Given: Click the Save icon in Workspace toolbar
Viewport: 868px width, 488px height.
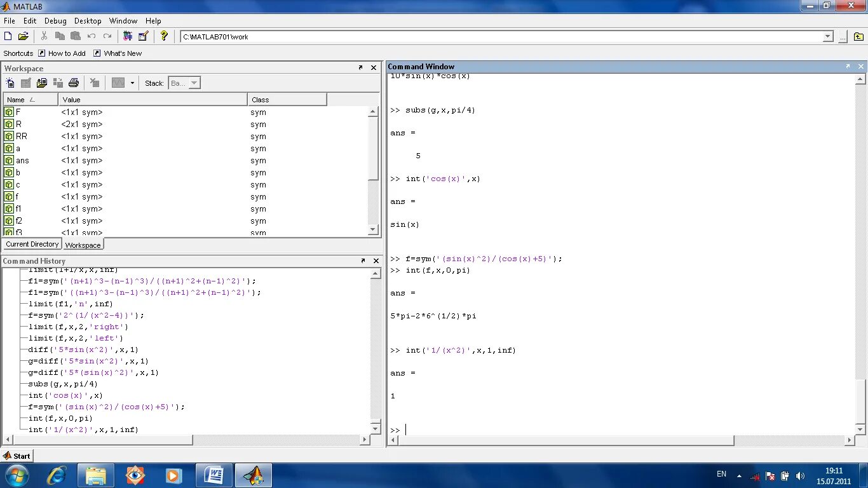Looking at the screenshot, I should tap(58, 83).
